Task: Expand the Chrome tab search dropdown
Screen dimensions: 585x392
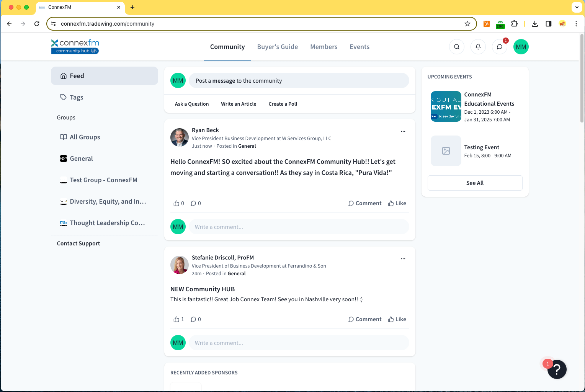Action: [577, 7]
